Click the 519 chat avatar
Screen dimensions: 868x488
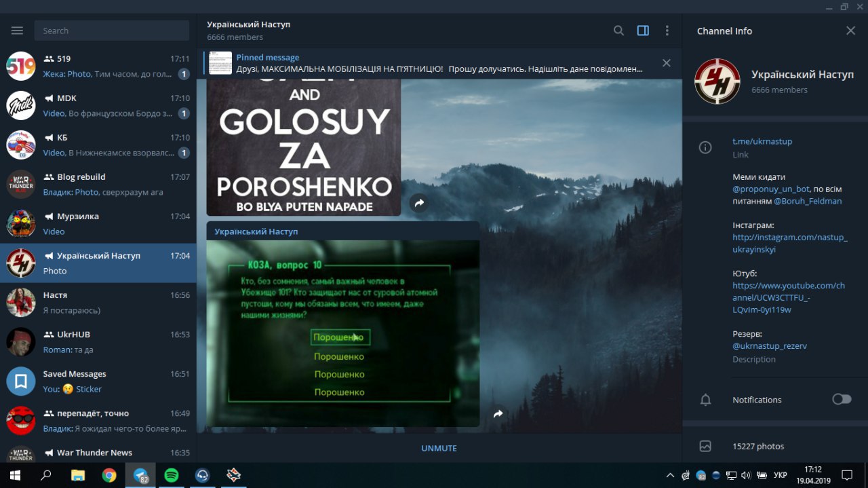click(21, 67)
